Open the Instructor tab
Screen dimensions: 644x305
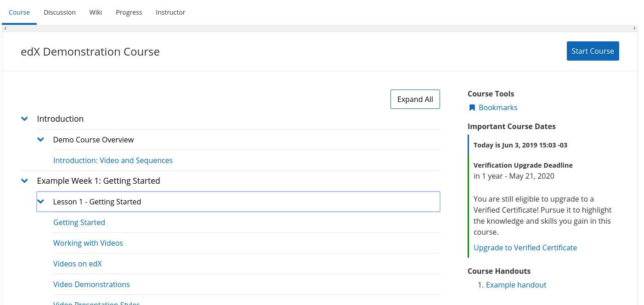tap(170, 12)
